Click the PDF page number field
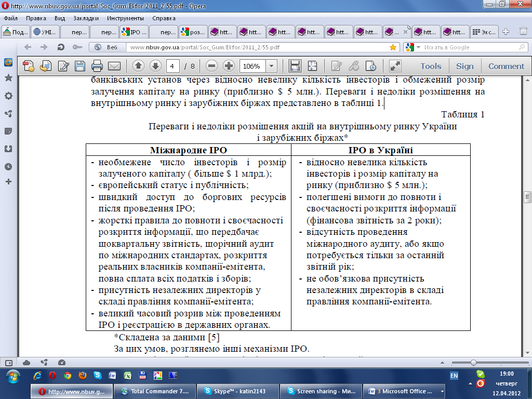 coord(172,66)
